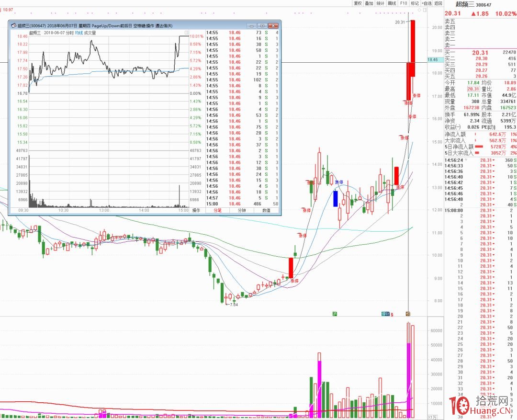This screenshot has height=420, width=517.
Task: Click the 买四 price 20.27
Action: tap(482, 70)
